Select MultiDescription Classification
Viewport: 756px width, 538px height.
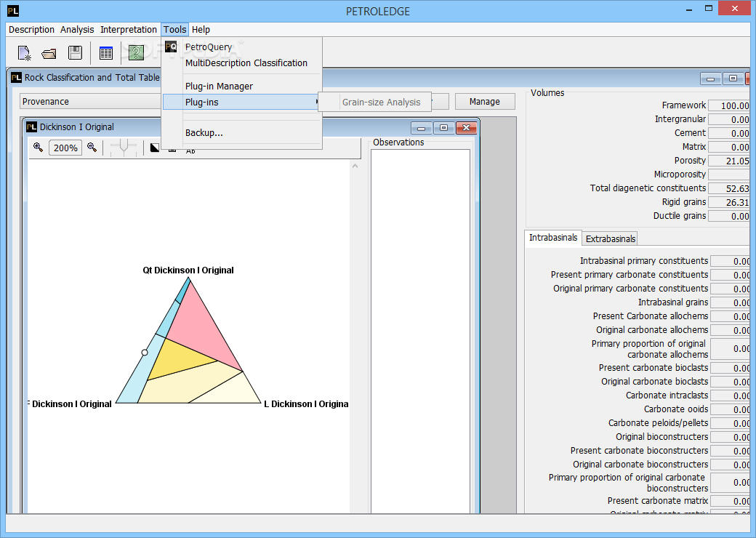(242, 63)
